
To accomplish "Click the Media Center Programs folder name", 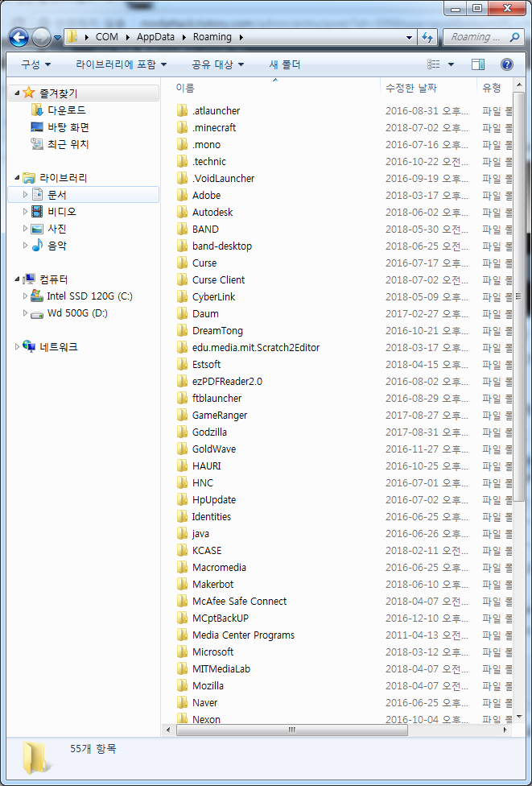I will click(243, 635).
